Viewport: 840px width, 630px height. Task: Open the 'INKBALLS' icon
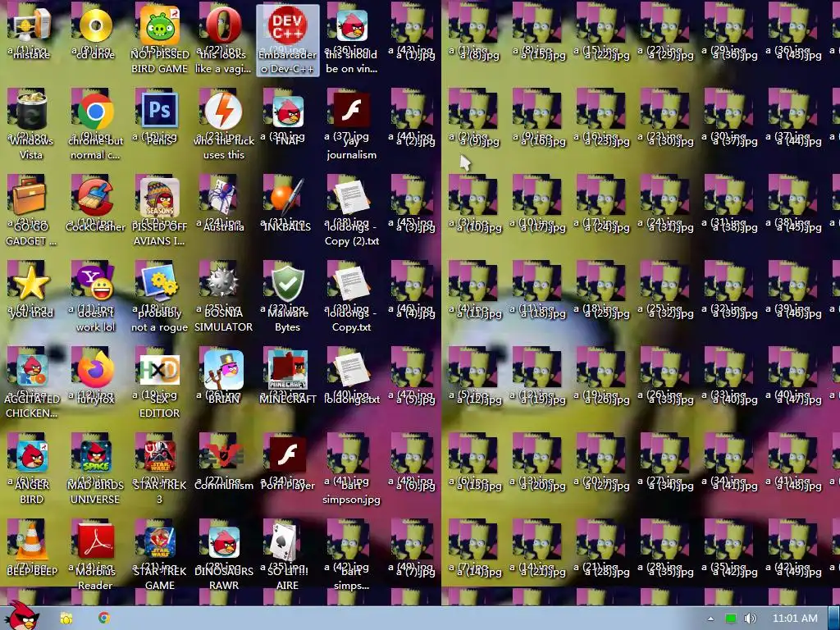pyautogui.click(x=288, y=196)
